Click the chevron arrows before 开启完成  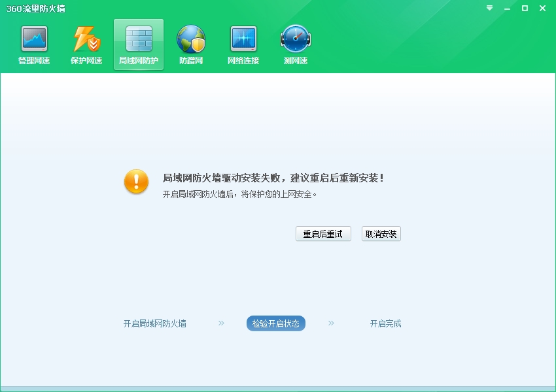click(x=331, y=323)
